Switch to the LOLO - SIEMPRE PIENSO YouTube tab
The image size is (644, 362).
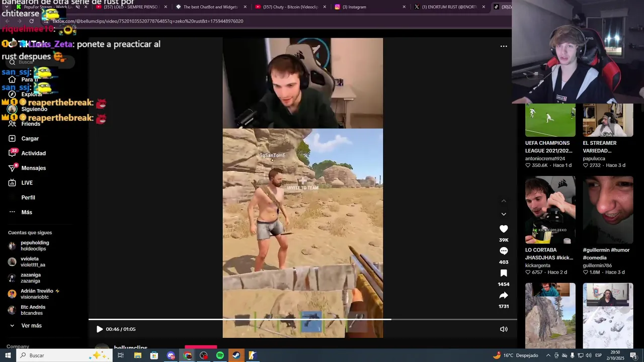pyautogui.click(x=131, y=7)
